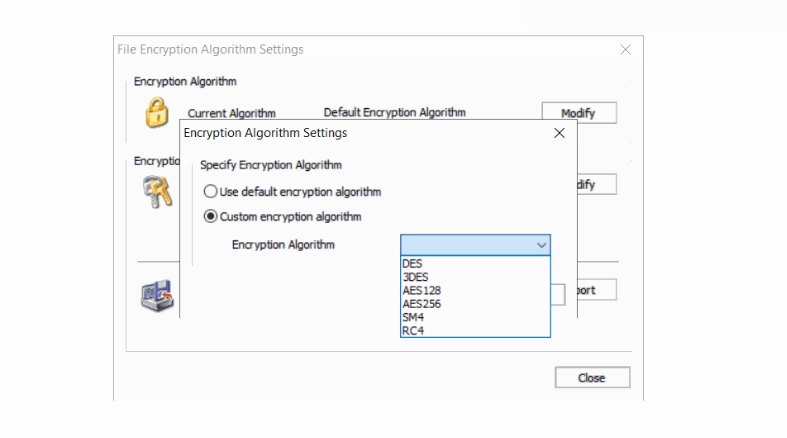Click the golden padlock icon
This screenshot has height=438, width=787.
157,112
